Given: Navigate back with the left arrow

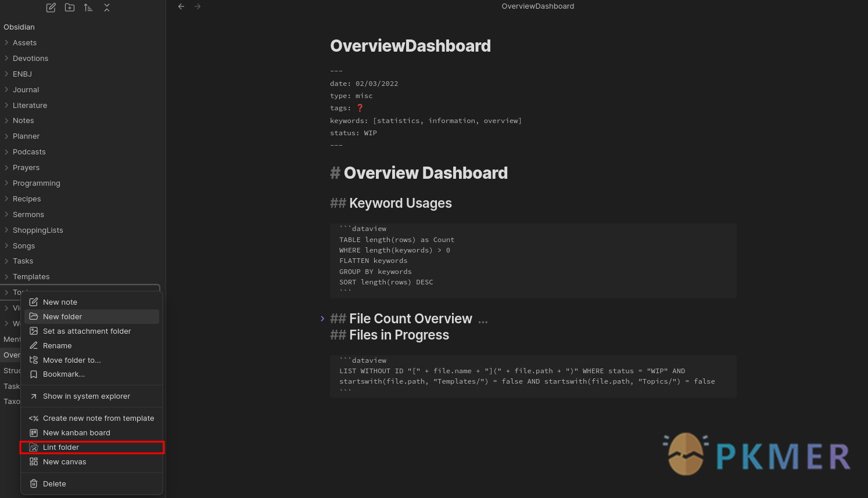Looking at the screenshot, I should coord(181,6).
